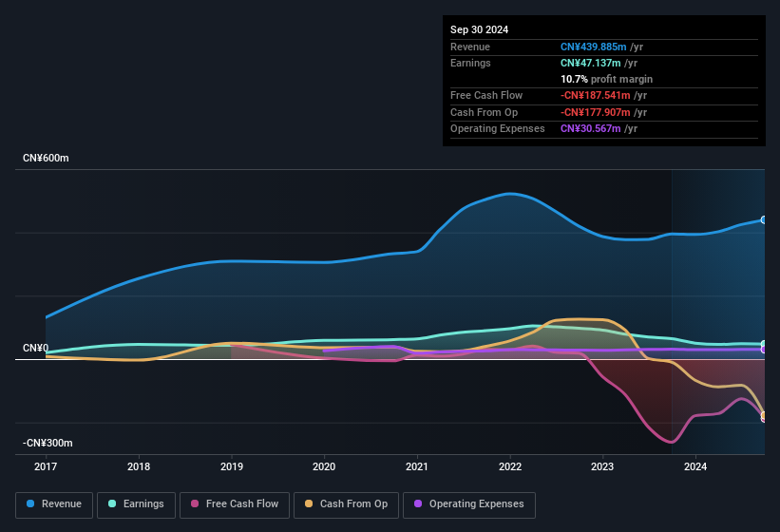Click the teal Earnings legend dot
The width and height of the screenshot is (780, 532).
point(112,503)
